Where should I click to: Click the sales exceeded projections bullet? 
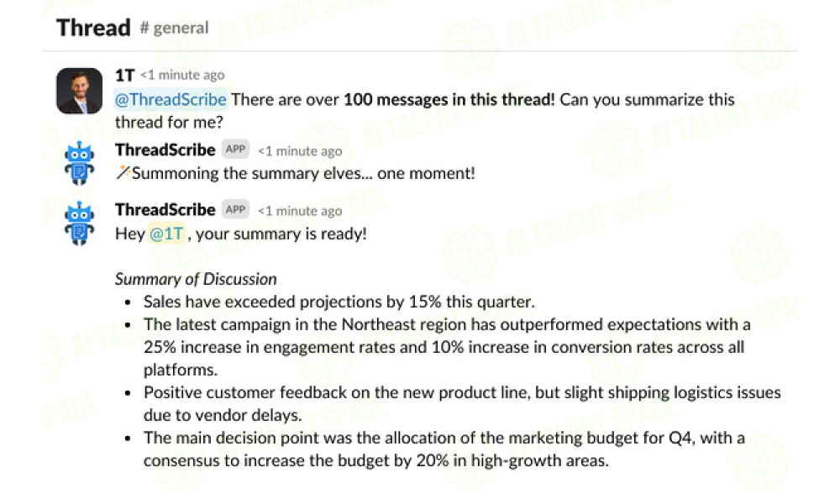click(x=339, y=302)
